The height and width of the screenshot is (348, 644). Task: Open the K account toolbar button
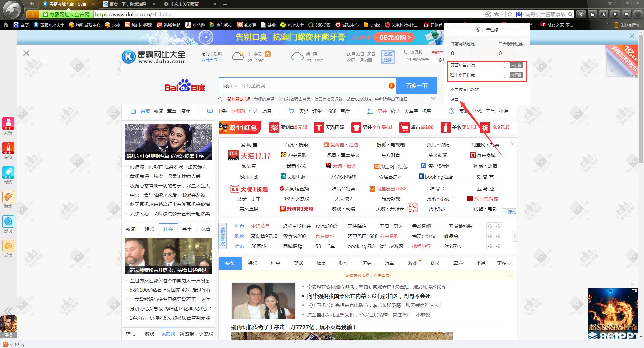tap(581, 14)
